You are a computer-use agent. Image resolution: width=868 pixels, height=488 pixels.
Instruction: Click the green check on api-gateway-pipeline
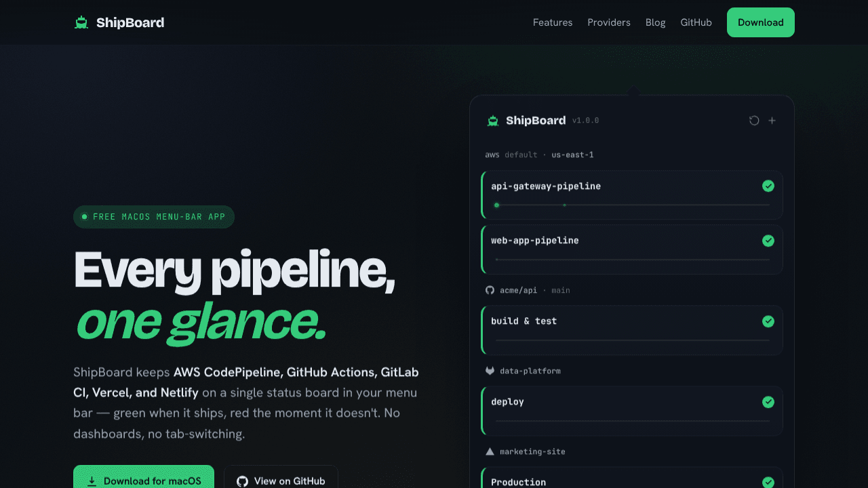pyautogui.click(x=768, y=186)
